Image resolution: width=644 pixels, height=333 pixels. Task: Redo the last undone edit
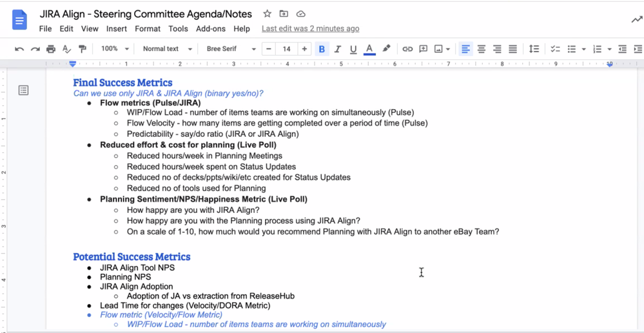tap(35, 49)
